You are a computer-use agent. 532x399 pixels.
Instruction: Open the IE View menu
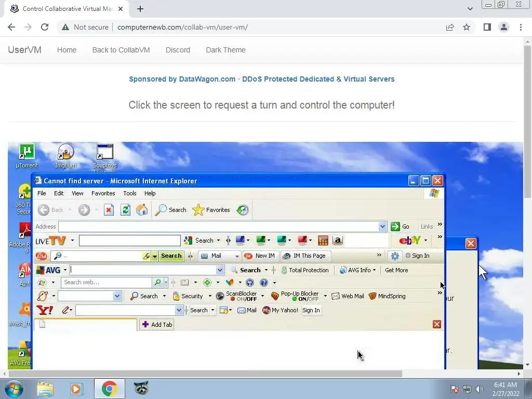(x=77, y=193)
